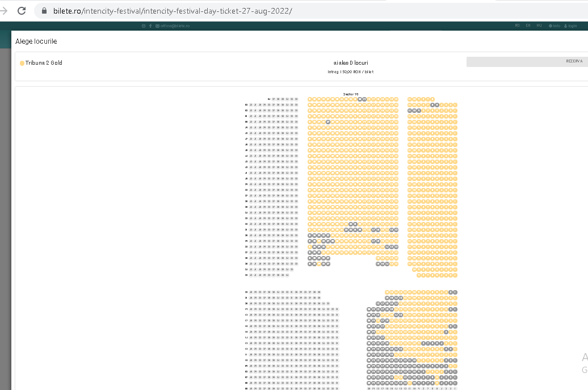Click the Tribuna 2 Gold yellow legend dot

tap(22, 63)
